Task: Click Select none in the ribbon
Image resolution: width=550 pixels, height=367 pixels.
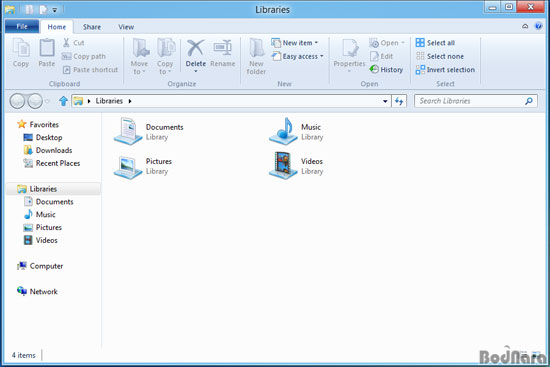Action: coord(440,56)
